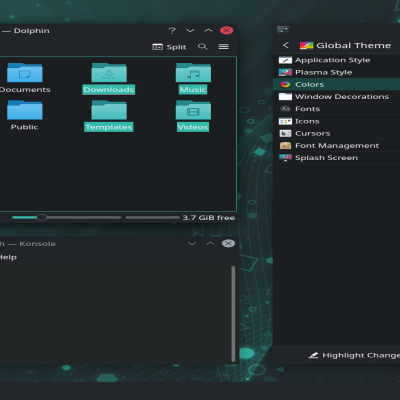Click the Dolphin window help question mark
This screenshot has width=400, height=400.
pyautogui.click(x=172, y=31)
